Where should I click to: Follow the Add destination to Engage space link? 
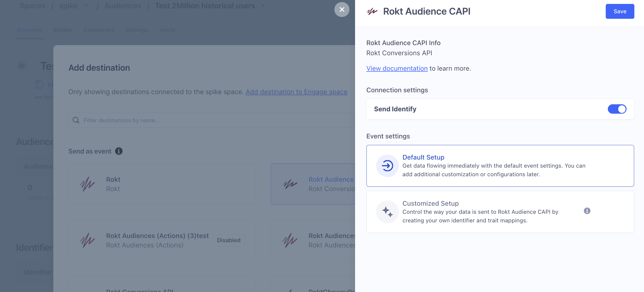coord(296,92)
